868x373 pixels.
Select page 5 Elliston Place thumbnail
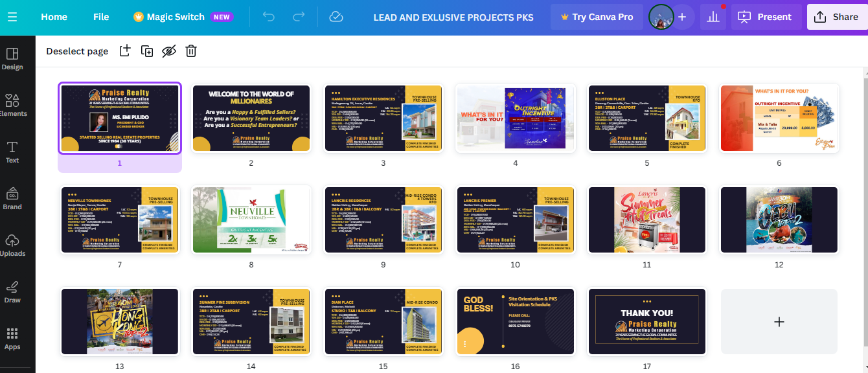[647, 118]
